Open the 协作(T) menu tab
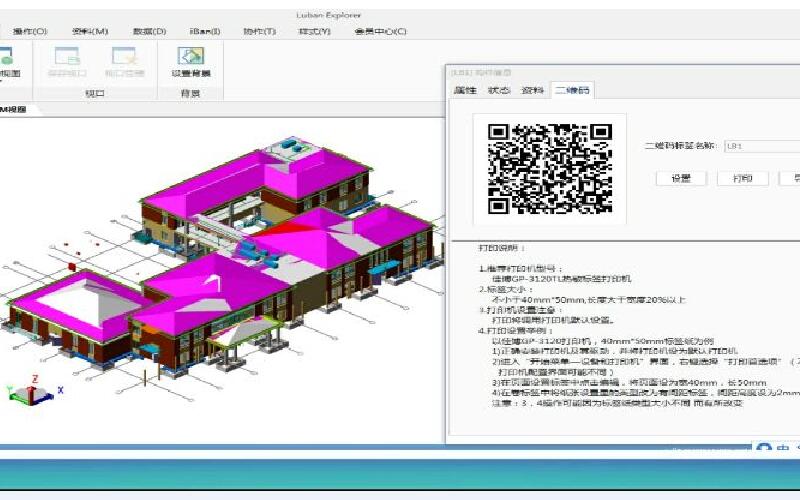Viewport: 800px width, 500px height. 260,31
